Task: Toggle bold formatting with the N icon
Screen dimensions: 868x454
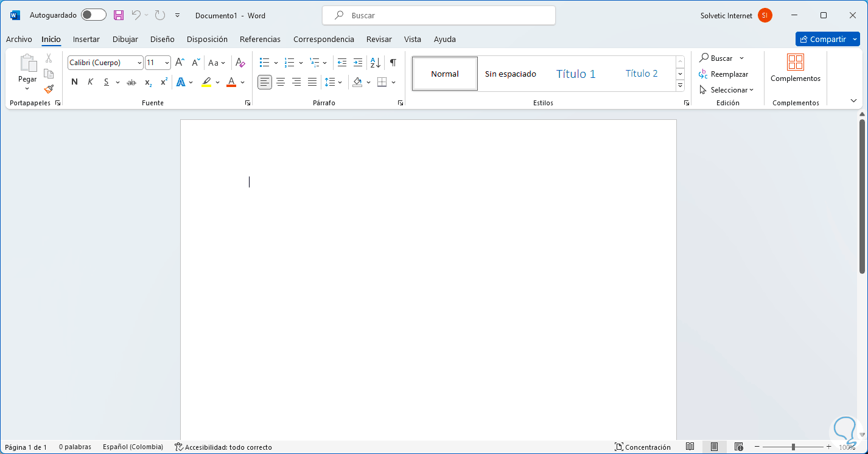Action: (74, 82)
